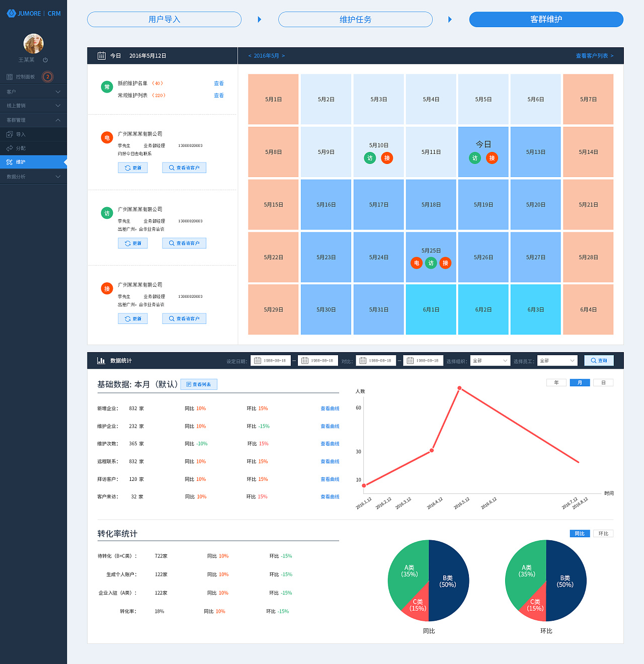The image size is (644, 664).
Task: Click the 接 marker on 5月10日
Action: (x=387, y=158)
